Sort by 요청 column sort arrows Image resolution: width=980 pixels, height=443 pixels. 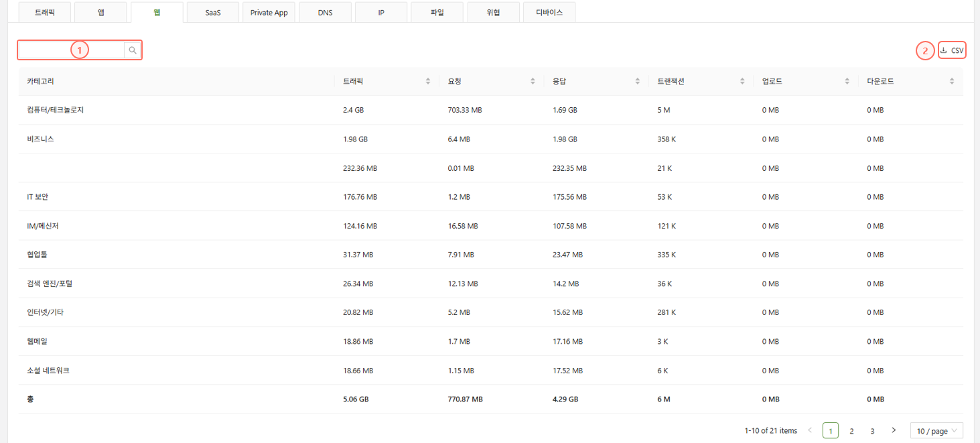click(x=533, y=81)
